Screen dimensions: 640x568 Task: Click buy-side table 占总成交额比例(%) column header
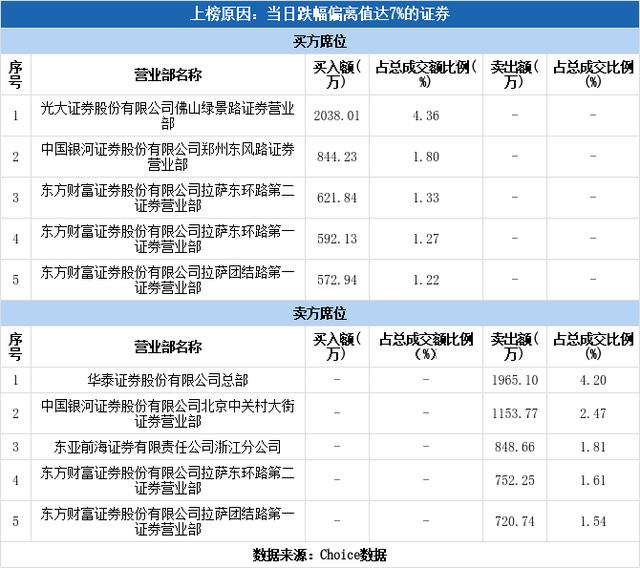[426, 75]
